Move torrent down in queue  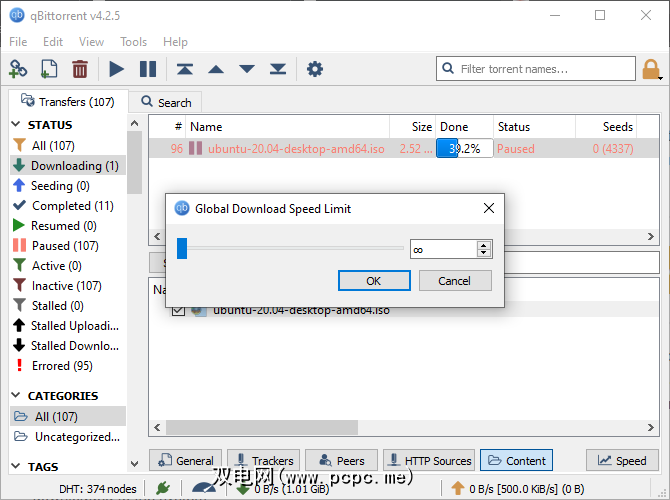click(247, 69)
